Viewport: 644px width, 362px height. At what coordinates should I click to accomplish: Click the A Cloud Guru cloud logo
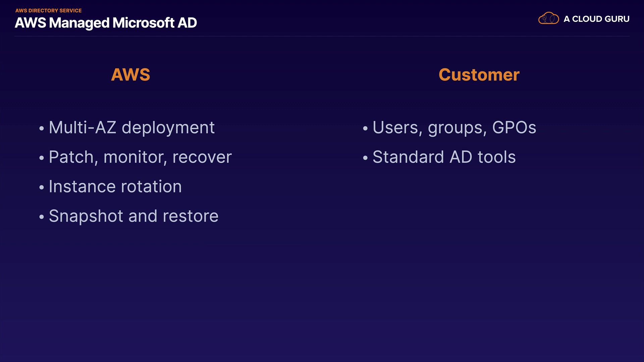pyautogui.click(x=548, y=18)
